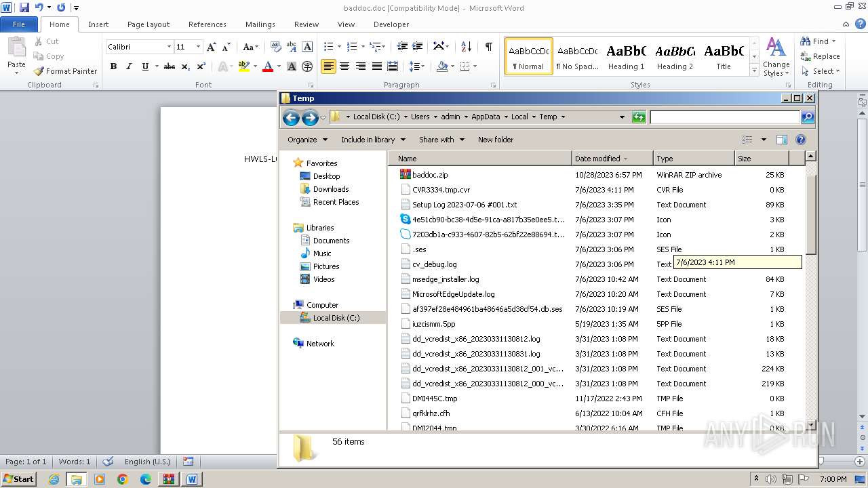Toggle Underline formatting in Word ribbon
The image size is (868, 488).
144,66
